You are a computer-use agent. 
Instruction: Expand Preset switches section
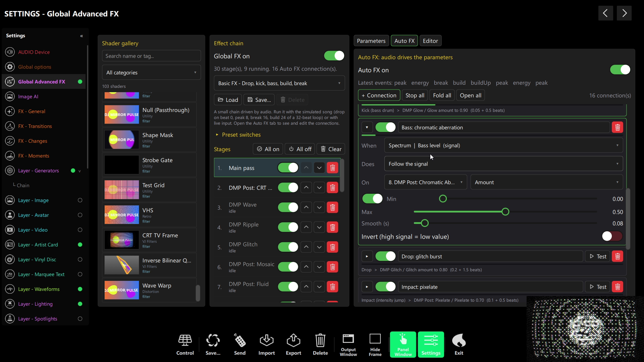(238, 135)
